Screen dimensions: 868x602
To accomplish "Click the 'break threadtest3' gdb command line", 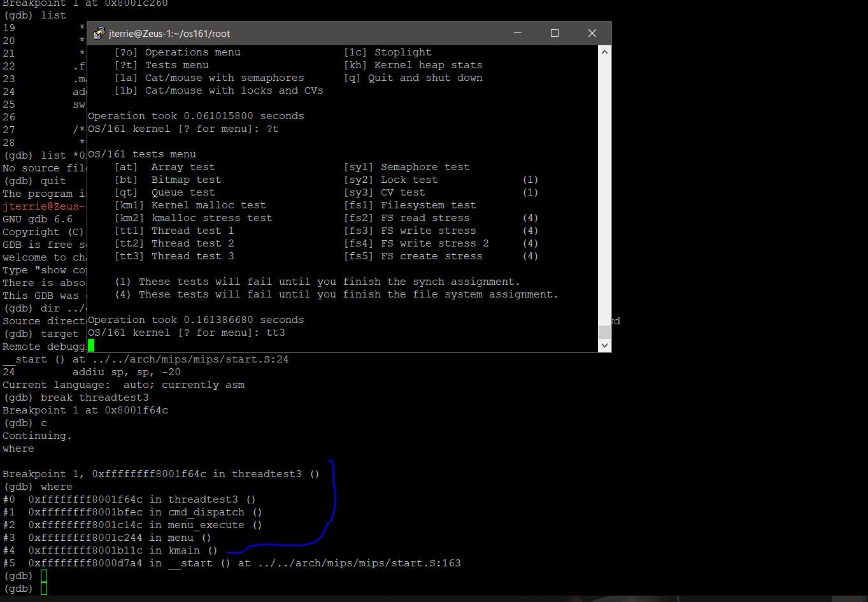I will tap(76, 398).
